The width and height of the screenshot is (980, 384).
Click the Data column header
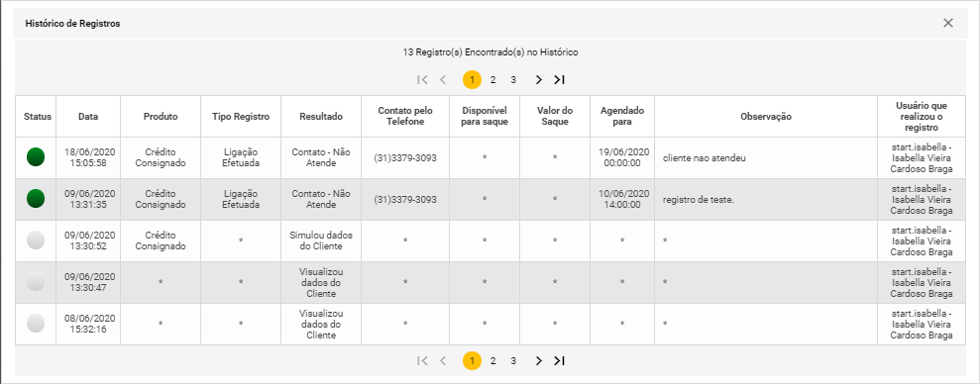click(x=88, y=116)
